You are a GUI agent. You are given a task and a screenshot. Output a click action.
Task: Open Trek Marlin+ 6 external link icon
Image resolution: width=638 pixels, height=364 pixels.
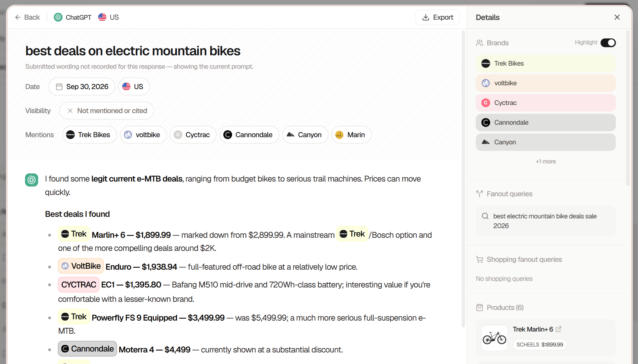coord(558,329)
